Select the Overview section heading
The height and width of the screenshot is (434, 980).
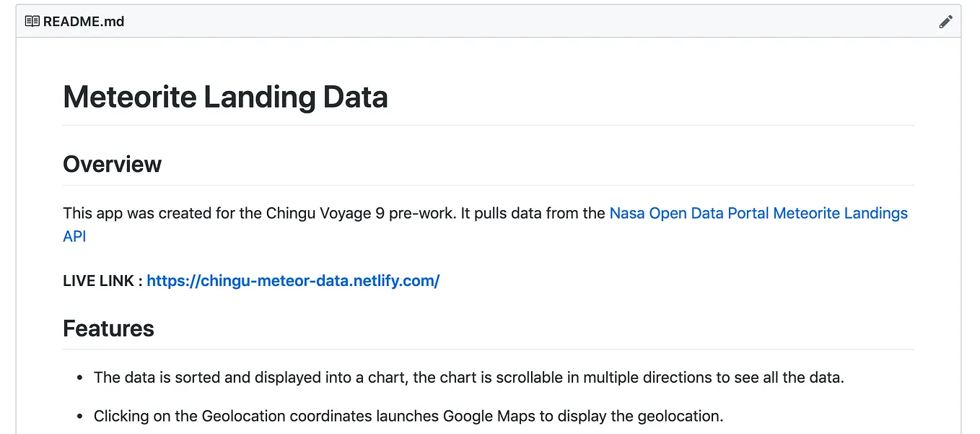click(112, 165)
